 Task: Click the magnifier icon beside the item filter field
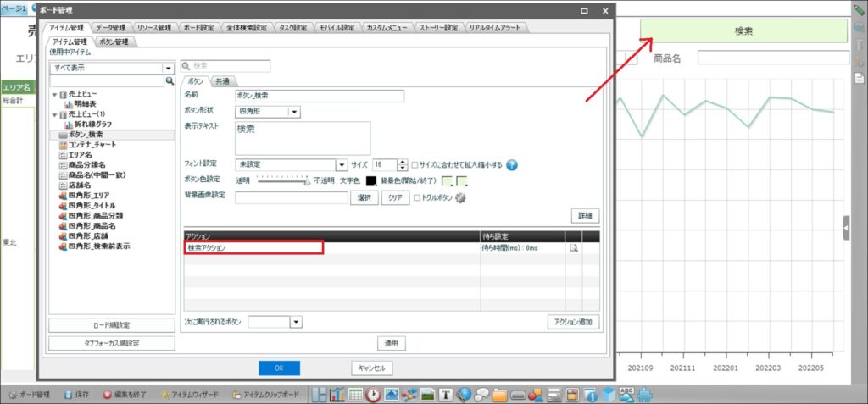pyautogui.click(x=170, y=81)
